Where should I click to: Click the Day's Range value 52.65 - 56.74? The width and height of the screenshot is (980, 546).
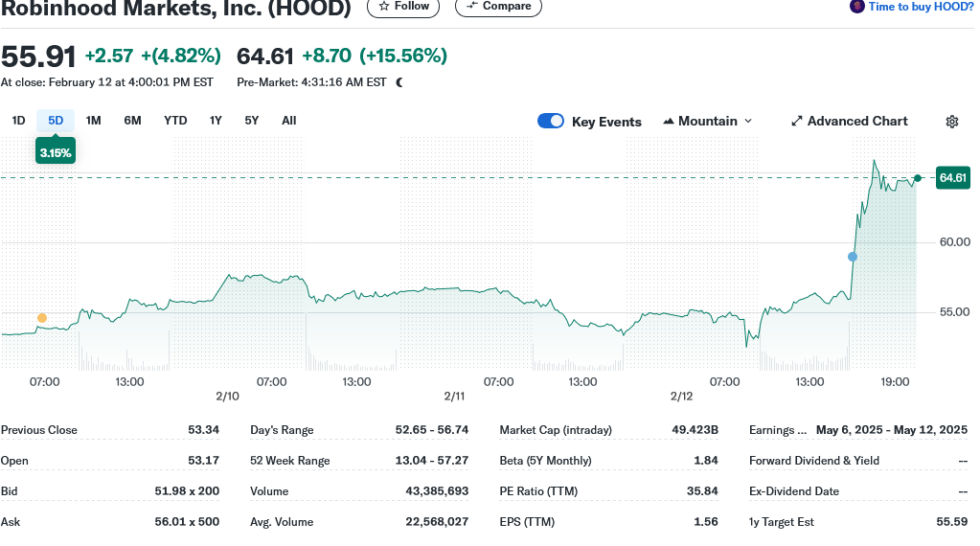pos(432,430)
